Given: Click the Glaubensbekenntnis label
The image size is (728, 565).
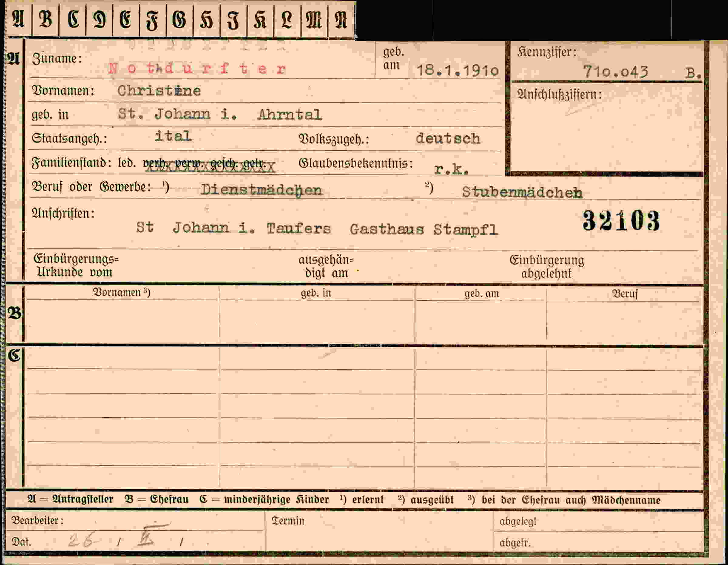Looking at the screenshot, I should (x=356, y=163).
